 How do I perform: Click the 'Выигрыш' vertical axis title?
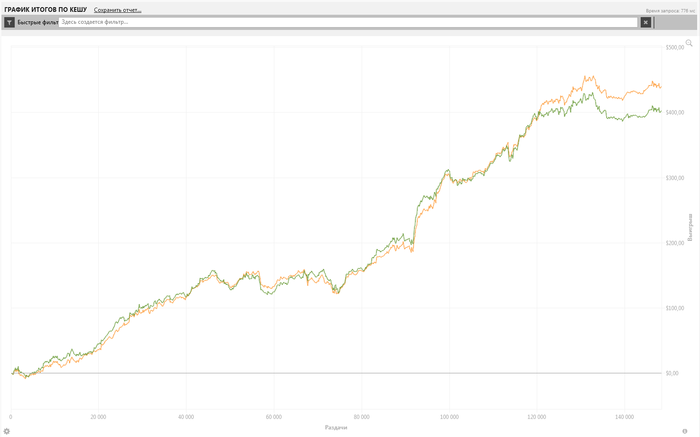[x=690, y=227]
